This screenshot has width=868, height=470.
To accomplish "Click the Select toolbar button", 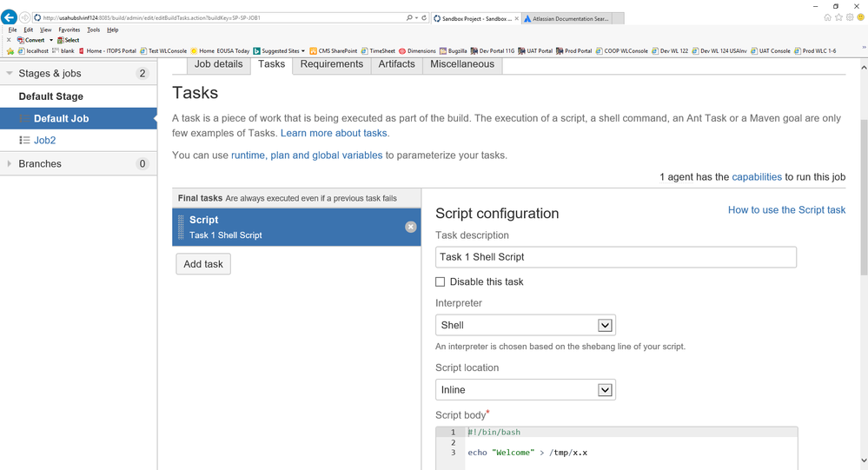I will pyautogui.click(x=68, y=40).
